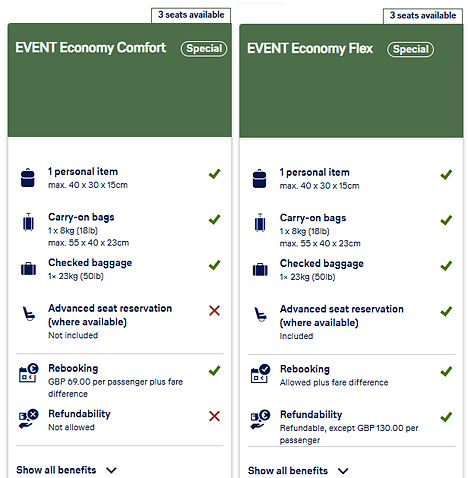The image size is (468, 478).
Task: Click the carry-on bag icon in Economy Comfort
Action: [x=28, y=222]
